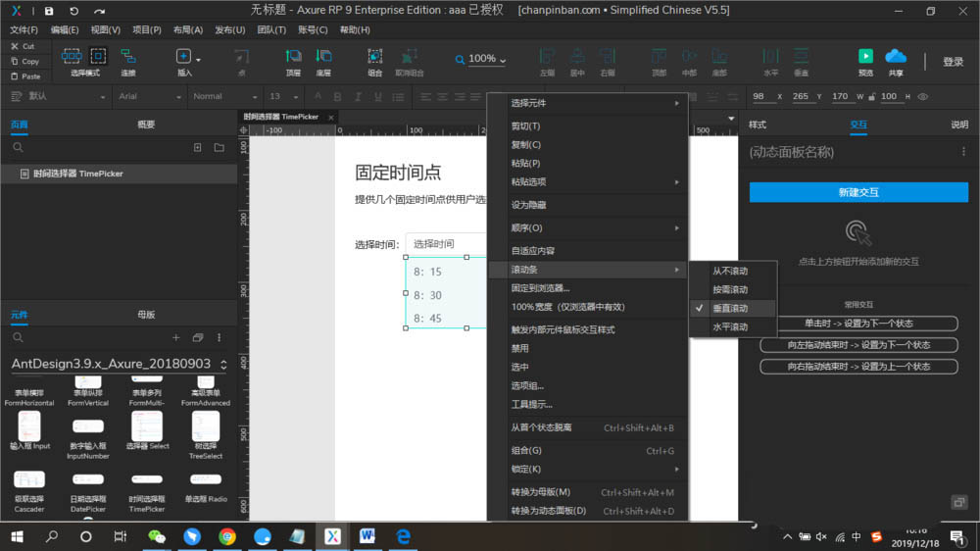Open the 文件(F) menu
Screen dimensions: 980x551
(24, 30)
